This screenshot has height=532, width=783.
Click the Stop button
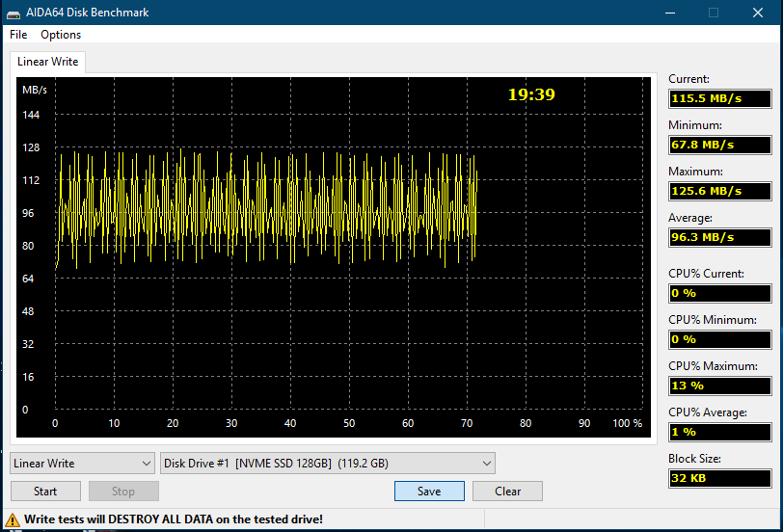tap(123, 492)
